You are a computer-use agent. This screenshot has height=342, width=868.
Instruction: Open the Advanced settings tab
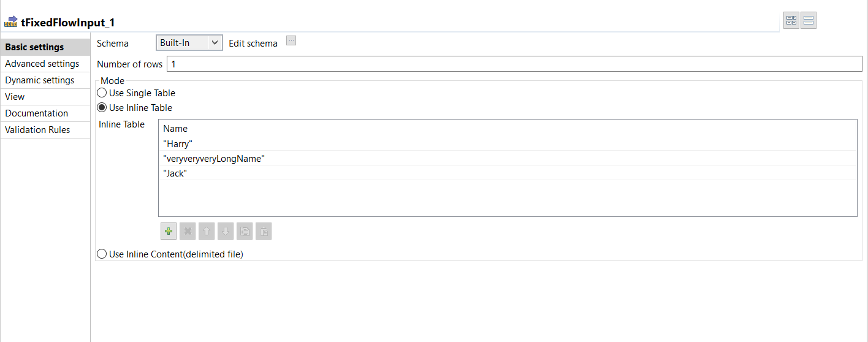pos(42,64)
